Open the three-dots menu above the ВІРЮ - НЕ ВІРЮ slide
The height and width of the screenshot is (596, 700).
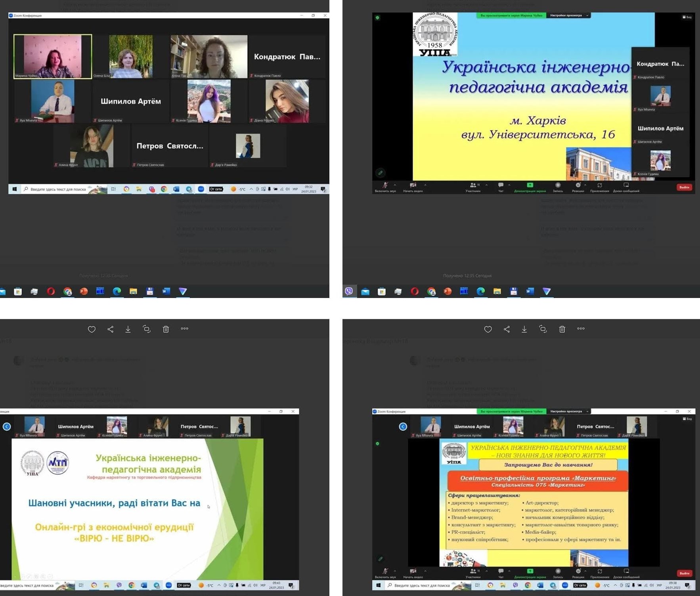185,329
